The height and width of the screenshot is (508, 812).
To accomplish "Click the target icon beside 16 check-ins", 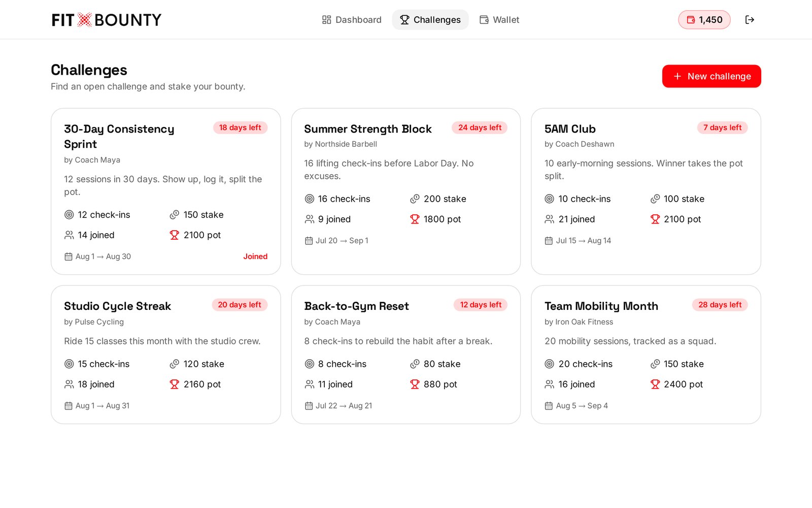I will (310, 199).
